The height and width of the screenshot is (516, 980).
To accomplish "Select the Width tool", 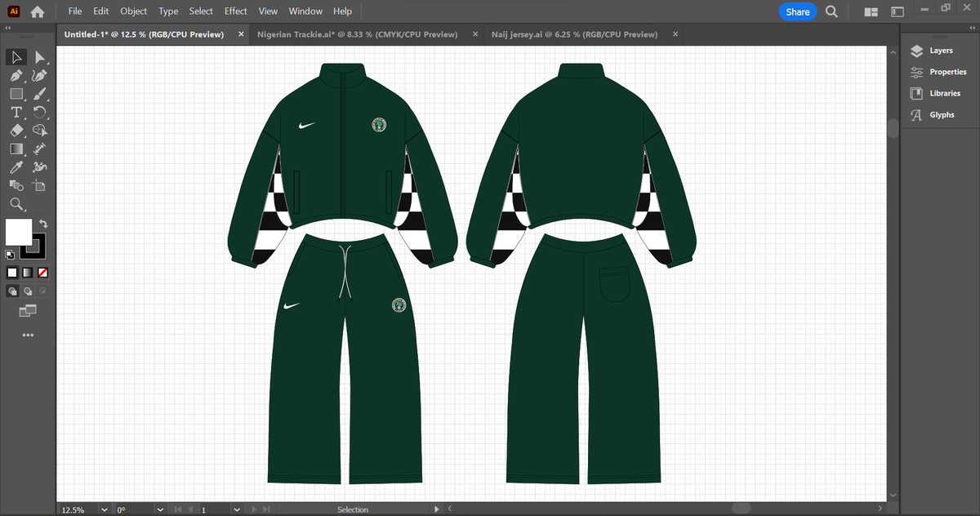I will [x=40, y=149].
